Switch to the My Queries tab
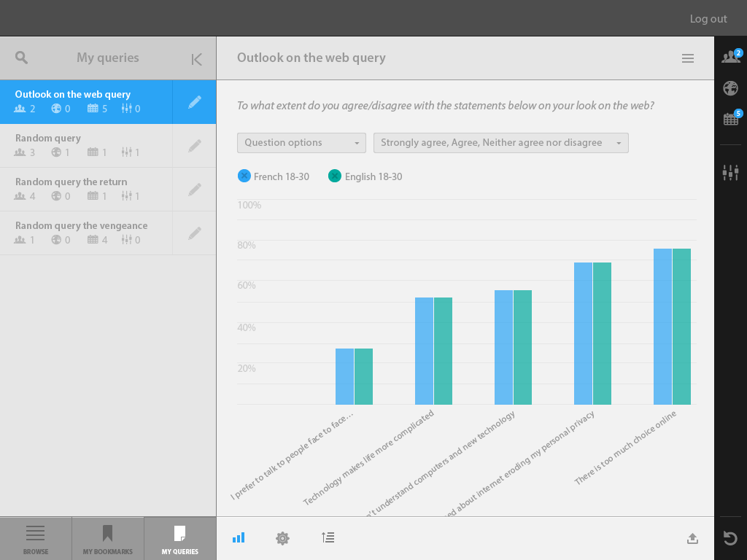 [179, 539]
